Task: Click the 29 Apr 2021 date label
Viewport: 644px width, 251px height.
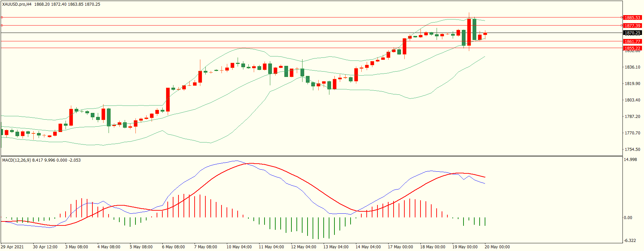Action: pyautogui.click(x=12, y=247)
